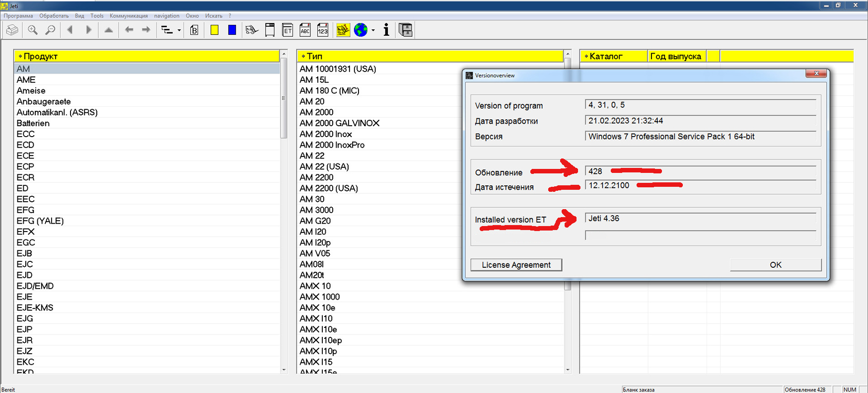The height and width of the screenshot is (393, 868).
Task: Open the globe language dropdown arrow
Action: tap(373, 31)
